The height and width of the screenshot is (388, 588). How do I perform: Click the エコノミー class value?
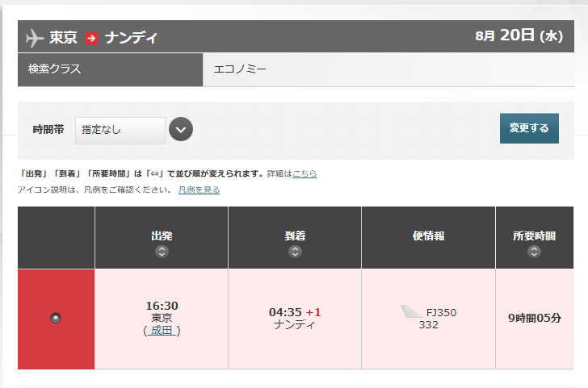[240, 69]
